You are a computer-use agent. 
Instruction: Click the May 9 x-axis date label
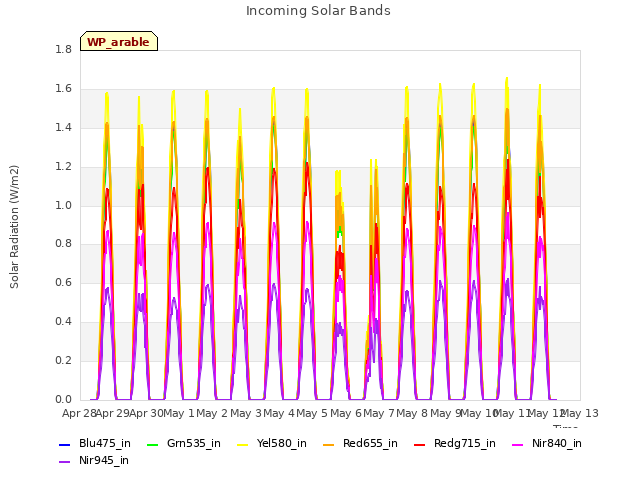coord(446,414)
